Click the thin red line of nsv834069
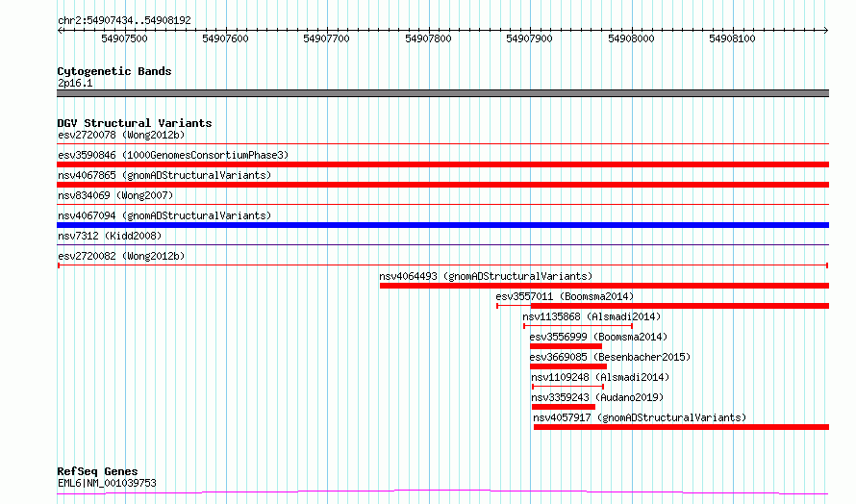Viewport: 856px width, 504px height. (442, 205)
